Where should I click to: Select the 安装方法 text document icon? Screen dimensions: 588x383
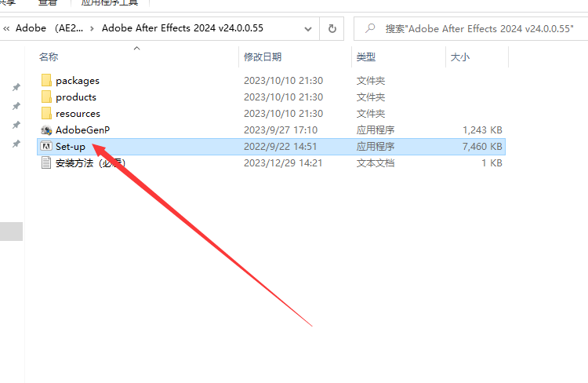pyautogui.click(x=46, y=163)
